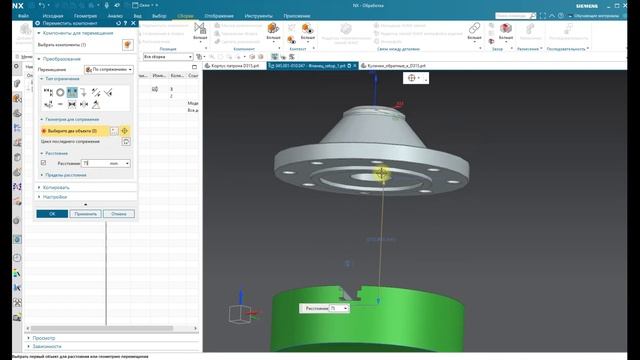This screenshot has width=640, height=360.
Task: Click the orange component cube icon in ribbon
Action: click(x=273, y=28)
